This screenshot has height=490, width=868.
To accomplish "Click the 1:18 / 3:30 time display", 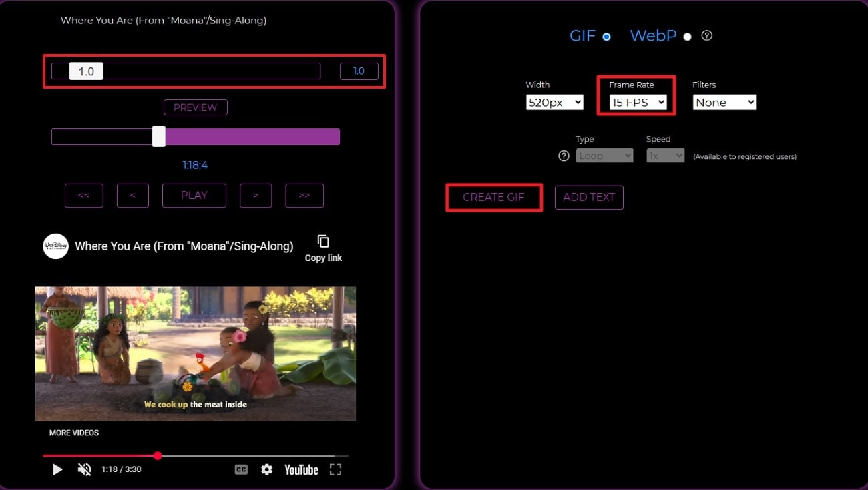I will point(122,469).
